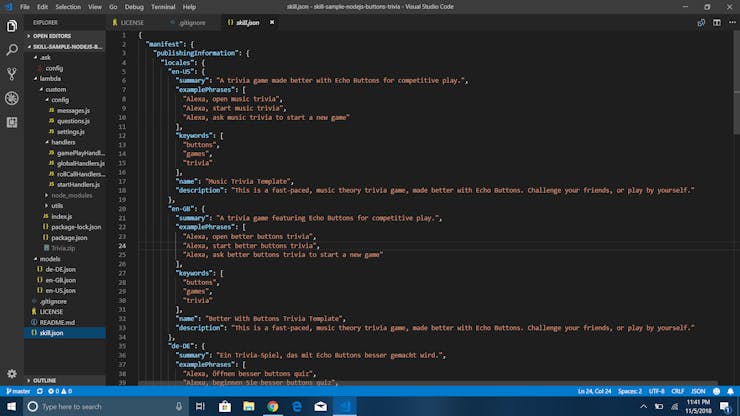Click the open changes icon in the editor toolbar
Viewport: 740px width, 416px height.
click(701, 22)
